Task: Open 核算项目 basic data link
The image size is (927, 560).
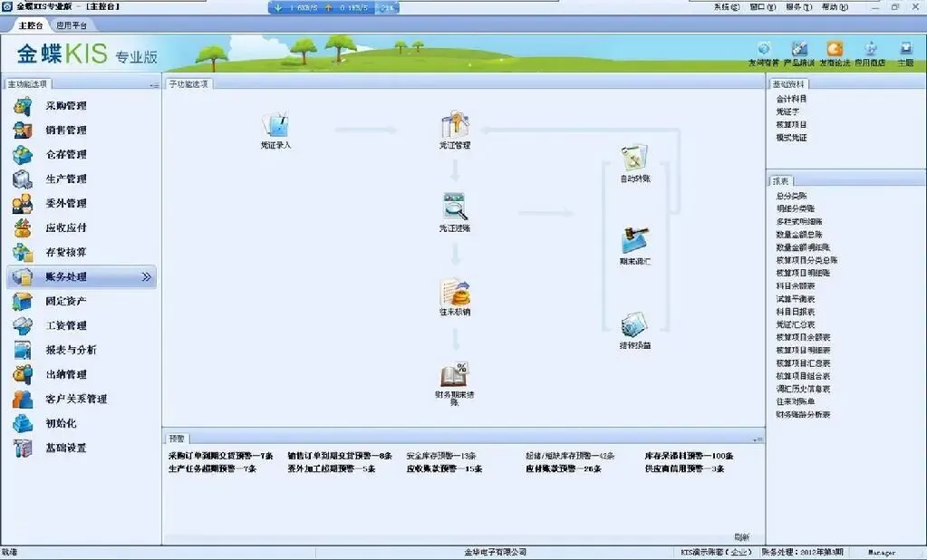Action: [792, 125]
